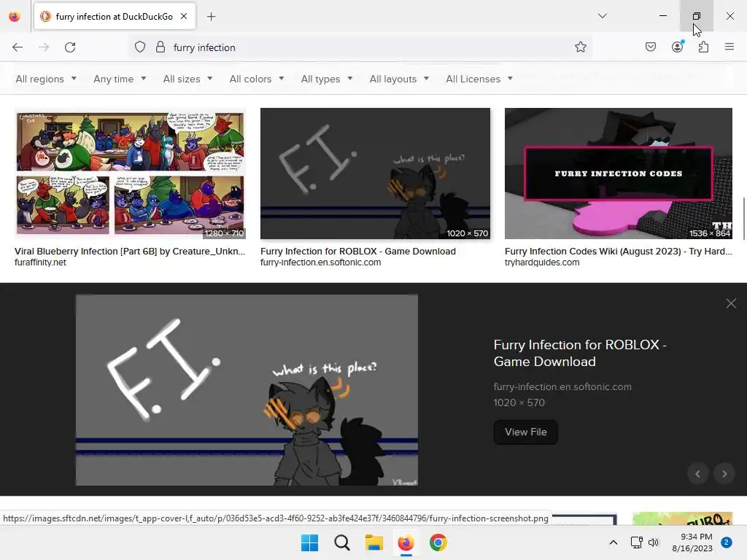Expand the All regions filter
747x560 pixels.
tap(46, 79)
